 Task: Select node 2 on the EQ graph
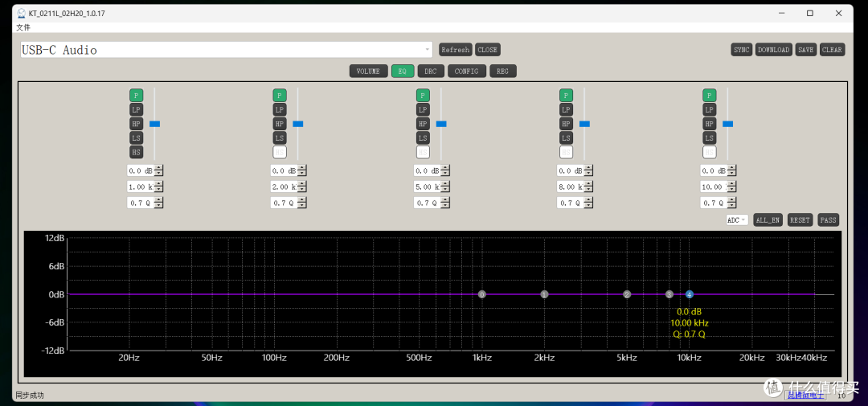tap(627, 295)
